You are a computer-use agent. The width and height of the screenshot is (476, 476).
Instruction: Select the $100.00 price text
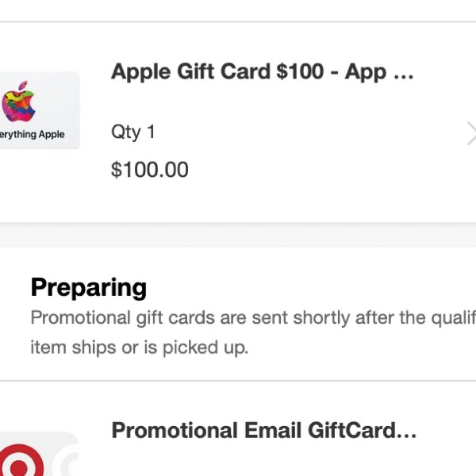[x=150, y=170]
